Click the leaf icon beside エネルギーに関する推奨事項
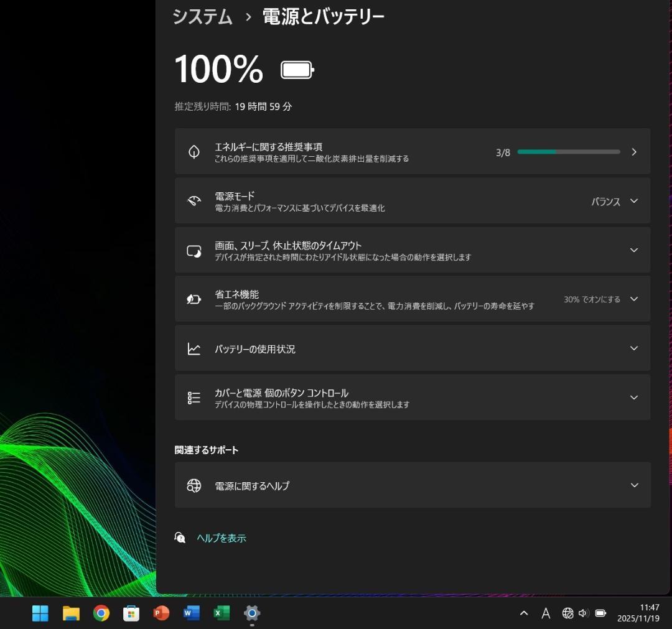Image resolution: width=672 pixels, height=629 pixels. pos(194,151)
